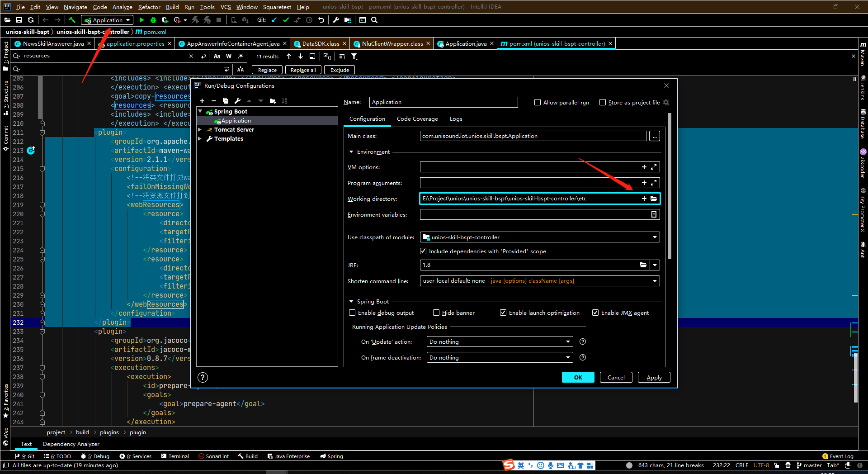
Task: Remove the selected run configuration
Action: (x=214, y=101)
